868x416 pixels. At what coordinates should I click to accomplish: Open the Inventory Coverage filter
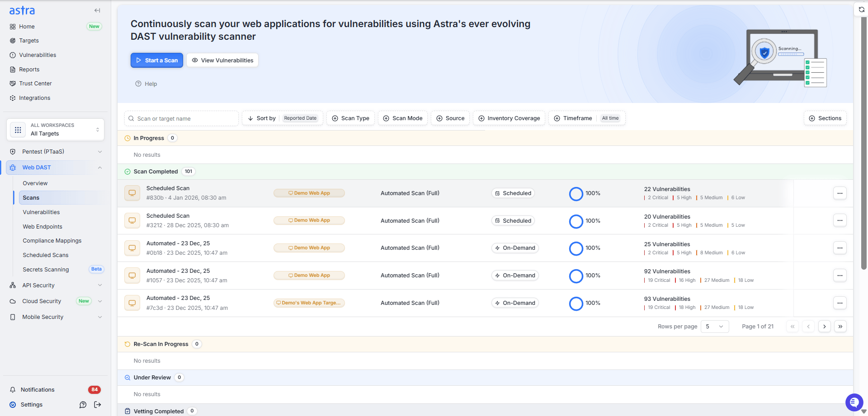(x=509, y=118)
